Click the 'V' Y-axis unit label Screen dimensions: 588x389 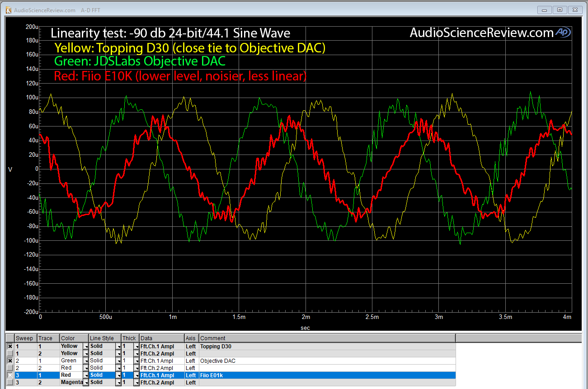click(x=10, y=169)
